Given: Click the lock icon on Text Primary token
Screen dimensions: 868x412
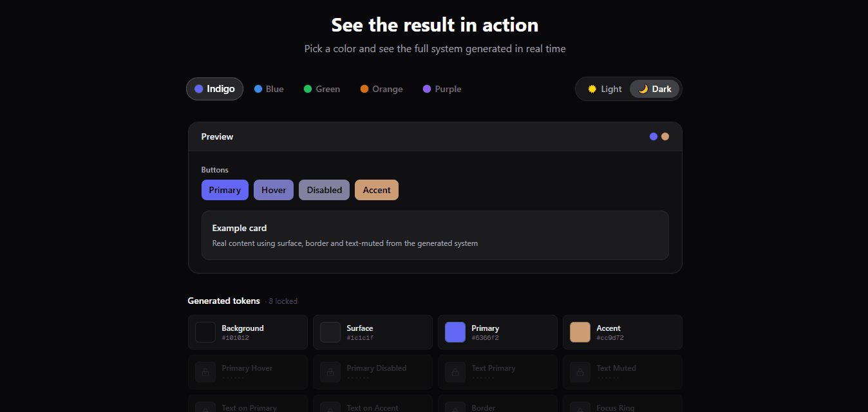Looking at the screenshot, I should 455,371.
